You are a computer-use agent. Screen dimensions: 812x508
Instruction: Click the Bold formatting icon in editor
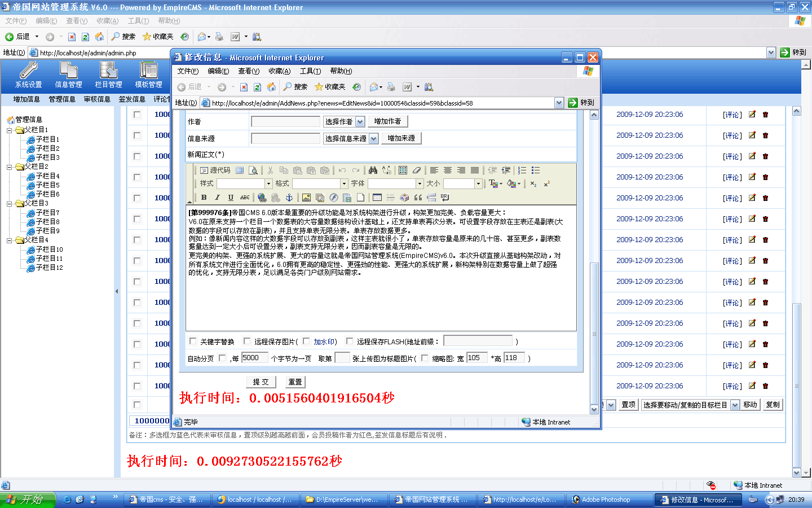click(x=204, y=198)
